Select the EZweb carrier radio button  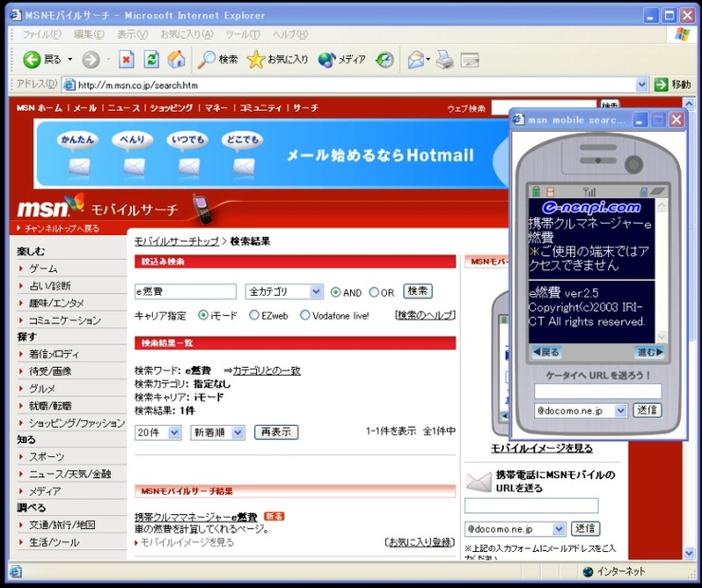254,315
